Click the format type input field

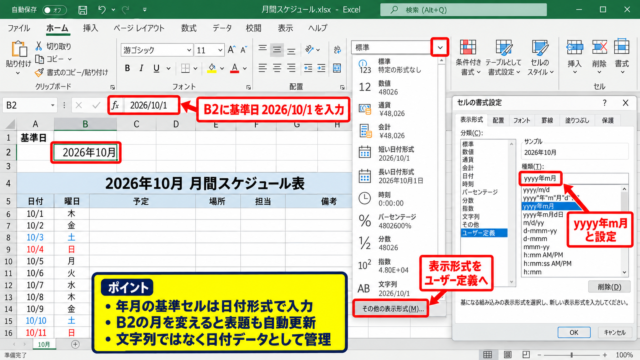[x=575, y=178]
